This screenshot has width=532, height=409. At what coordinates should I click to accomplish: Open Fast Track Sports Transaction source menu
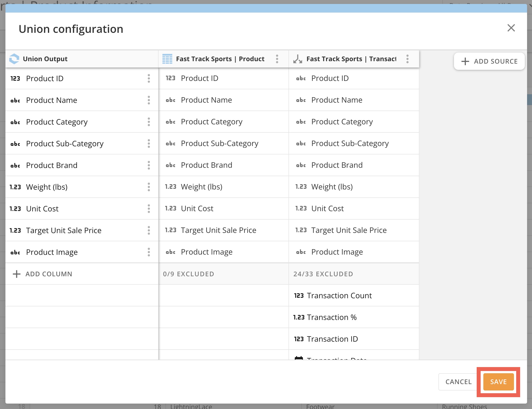coord(408,59)
